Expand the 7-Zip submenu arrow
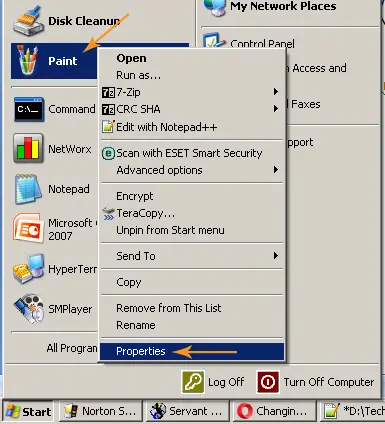 (x=276, y=92)
